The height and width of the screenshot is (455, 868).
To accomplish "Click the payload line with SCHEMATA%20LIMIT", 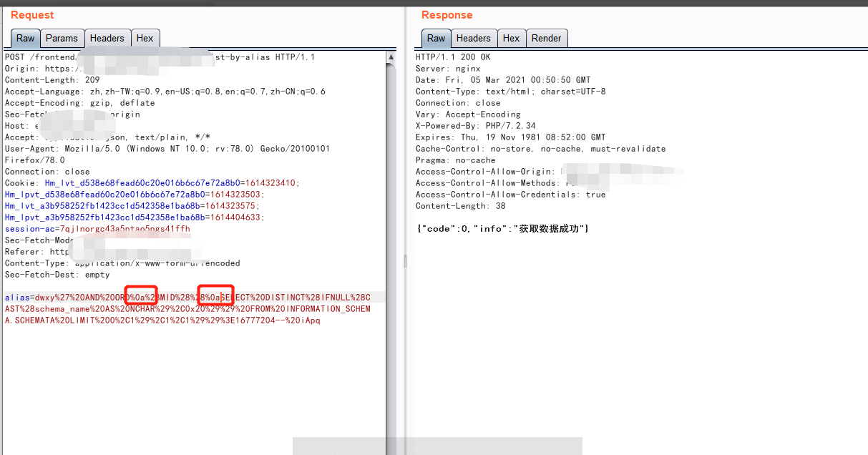I will coord(162,321).
